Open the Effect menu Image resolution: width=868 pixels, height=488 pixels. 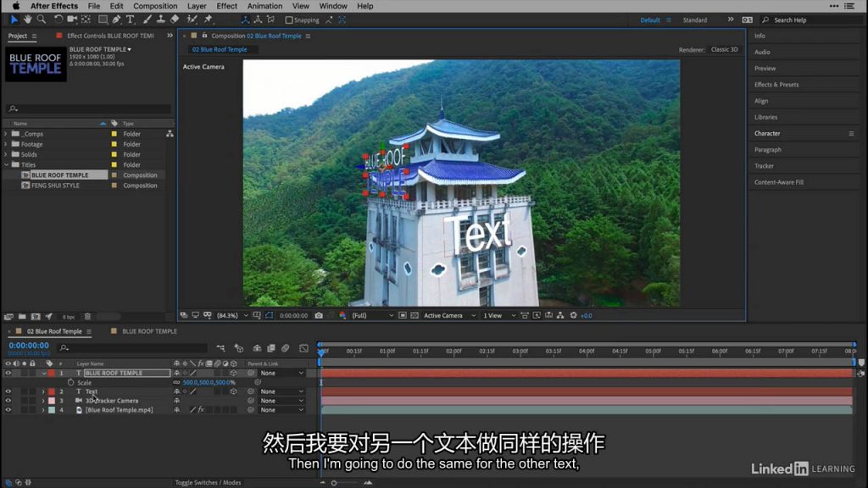click(226, 6)
